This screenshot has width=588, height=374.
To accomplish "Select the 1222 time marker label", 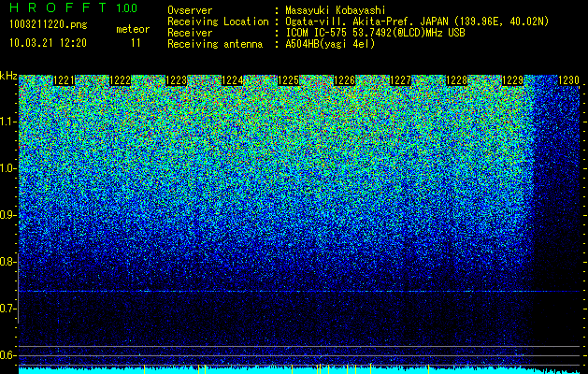I will click(120, 80).
